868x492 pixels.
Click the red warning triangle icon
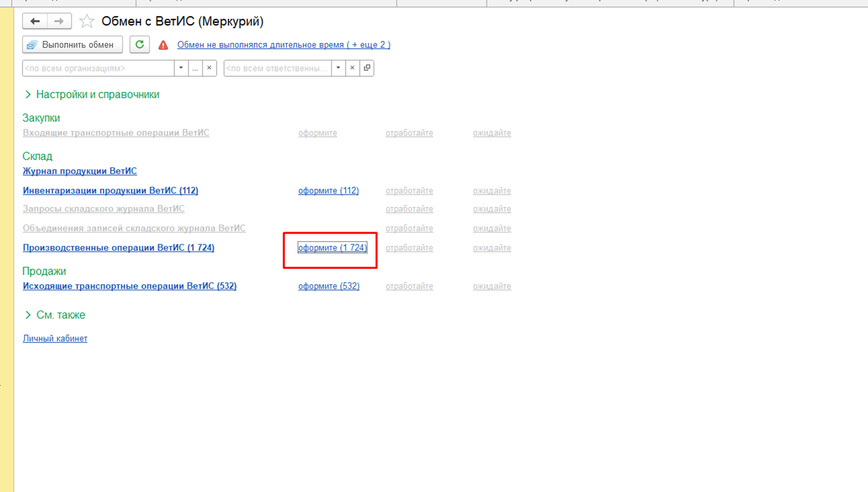tap(163, 45)
